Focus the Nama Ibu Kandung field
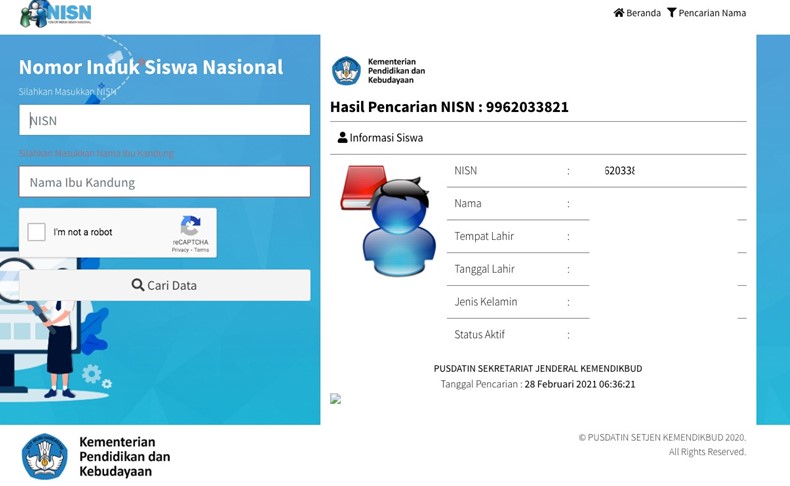Image resolution: width=790 pixels, height=486 pixels. point(165,181)
